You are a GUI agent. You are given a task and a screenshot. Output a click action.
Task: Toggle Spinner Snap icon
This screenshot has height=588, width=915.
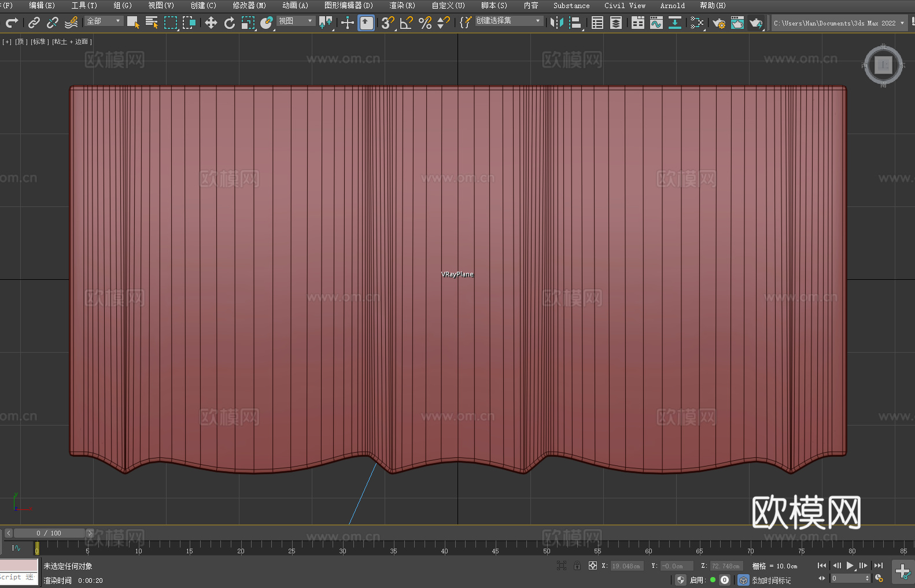pyautogui.click(x=444, y=23)
